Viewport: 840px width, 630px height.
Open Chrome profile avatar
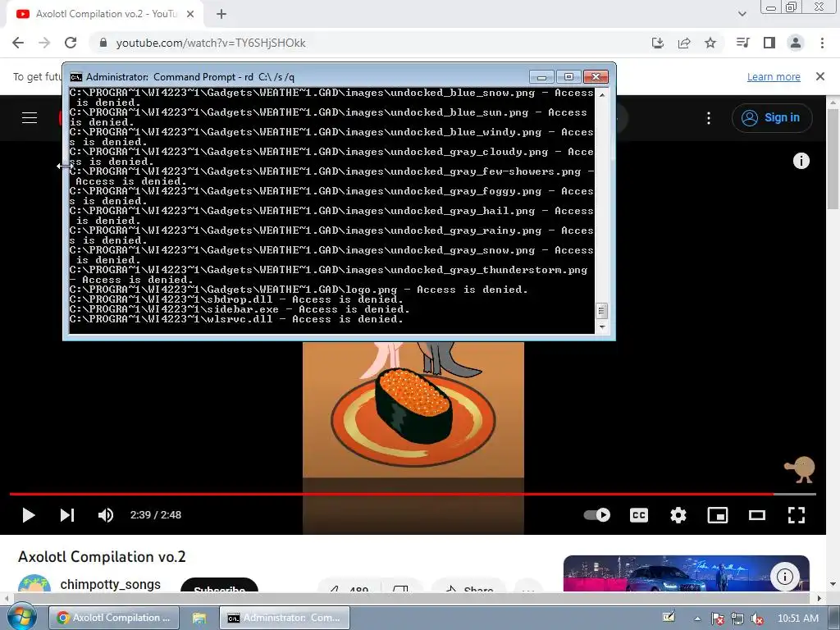coord(796,43)
